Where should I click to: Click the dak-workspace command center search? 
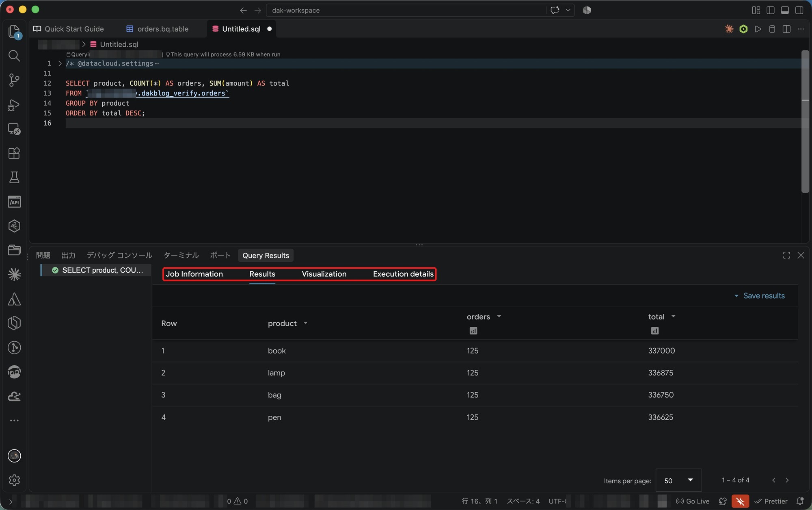pyautogui.click(x=406, y=10)
